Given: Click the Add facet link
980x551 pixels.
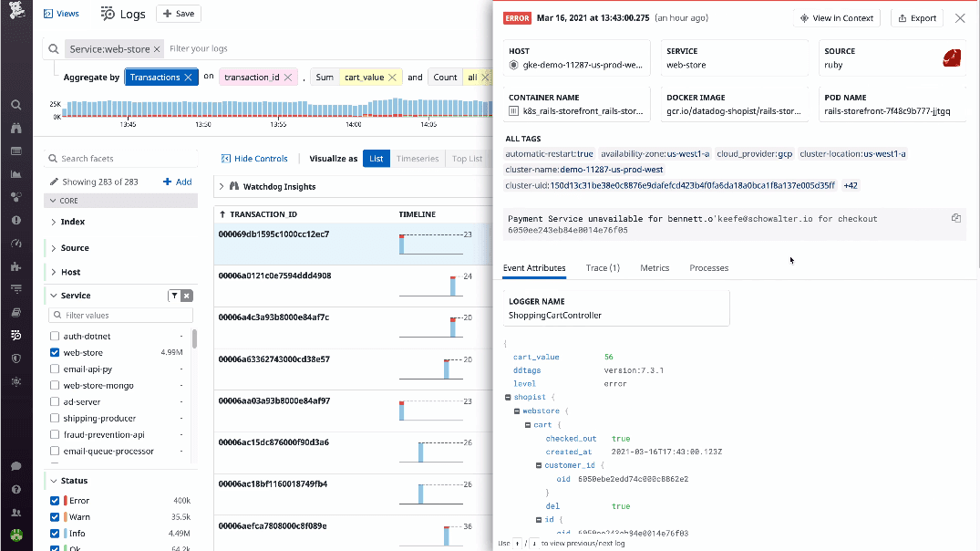Looking at the screenshot, I should coord(178,182).
